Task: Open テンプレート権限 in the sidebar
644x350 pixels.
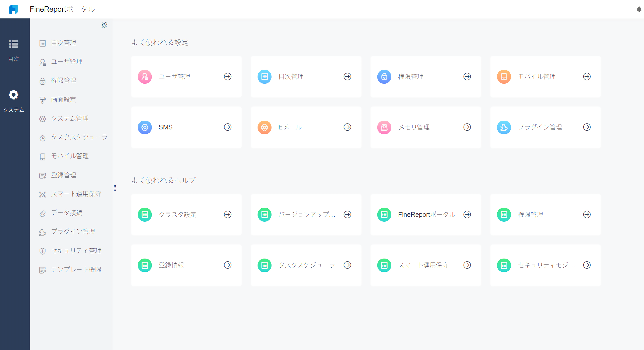Action: tap(76, 269)
